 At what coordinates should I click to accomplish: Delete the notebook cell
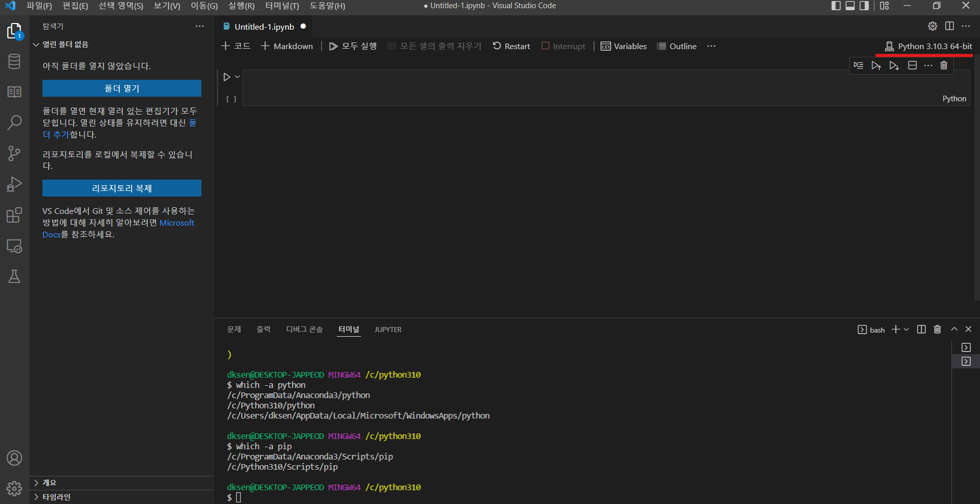tap(944, 65)
